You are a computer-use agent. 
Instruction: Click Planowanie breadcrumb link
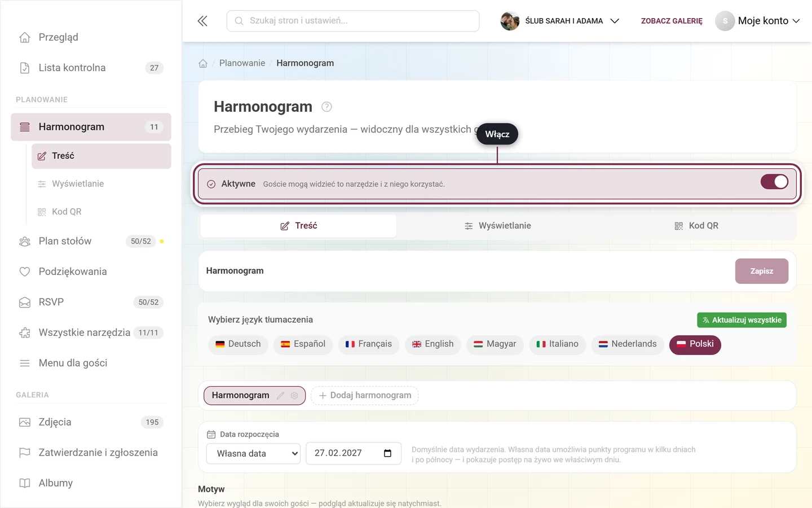pos(242,63)
